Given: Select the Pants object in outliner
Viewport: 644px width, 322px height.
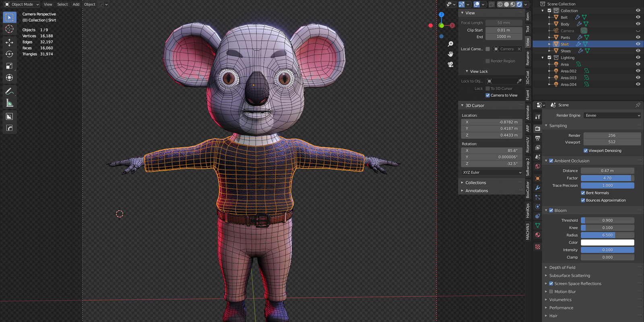Looking at the screenshot, I should 565,37.
